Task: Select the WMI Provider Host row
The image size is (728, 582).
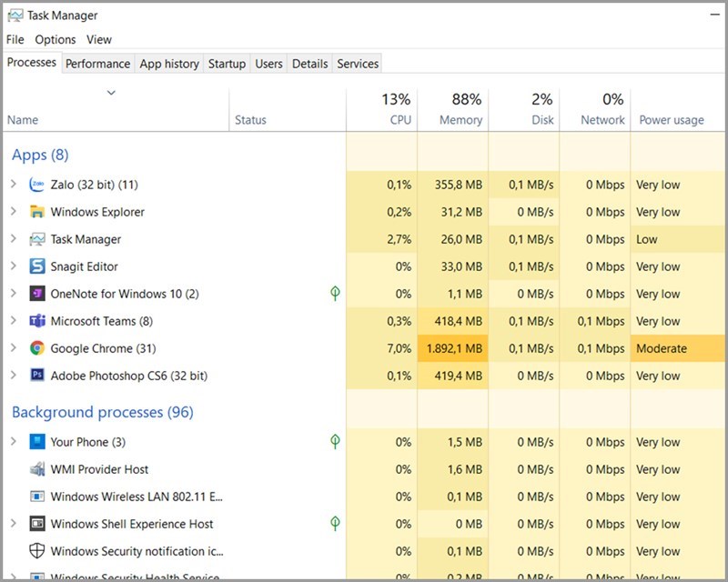Action: click(100, 469)
